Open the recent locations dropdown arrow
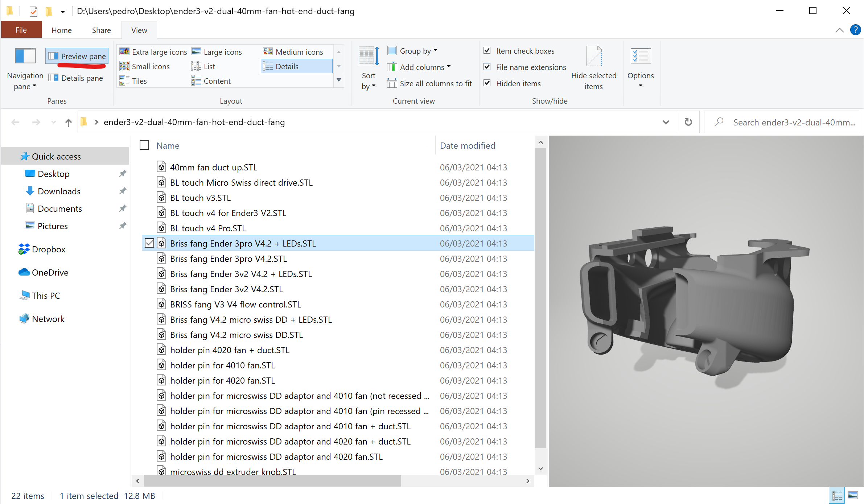This screenshot has height=504, width=864. click(x=53, y=122)
